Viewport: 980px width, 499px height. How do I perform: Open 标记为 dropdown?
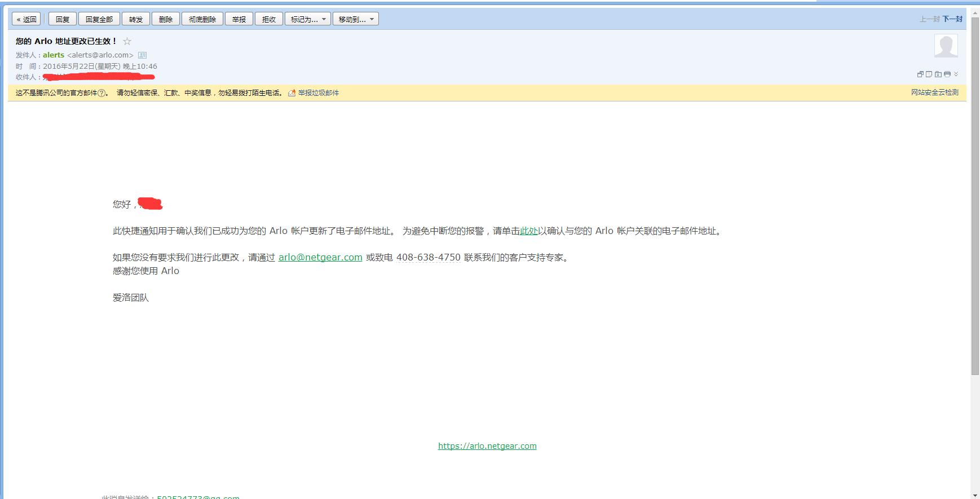pos(308,19)
